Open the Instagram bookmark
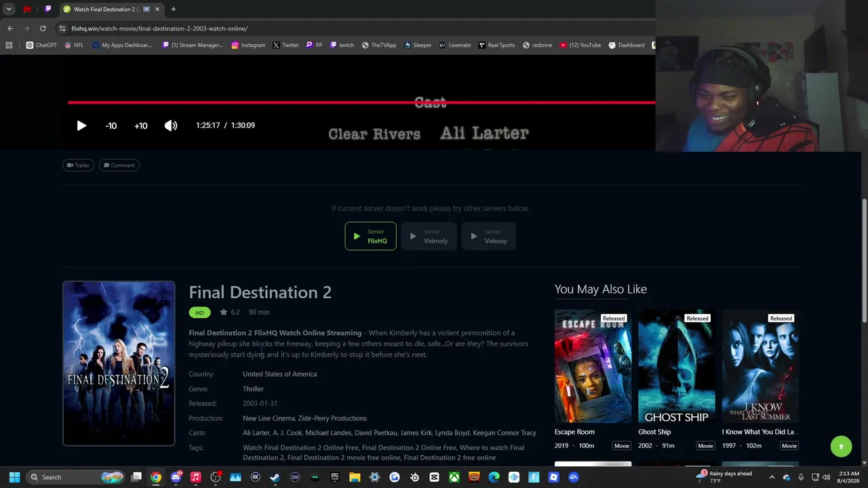This screenshot has width=868, height=488. [x=248, y=45]
